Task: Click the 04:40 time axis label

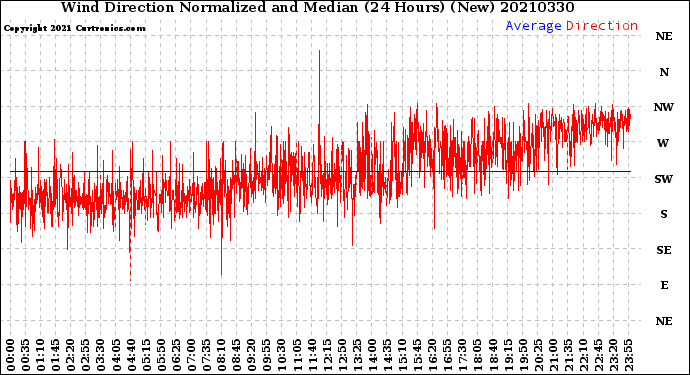Action: pyautogui.click(x=131, y=355)
